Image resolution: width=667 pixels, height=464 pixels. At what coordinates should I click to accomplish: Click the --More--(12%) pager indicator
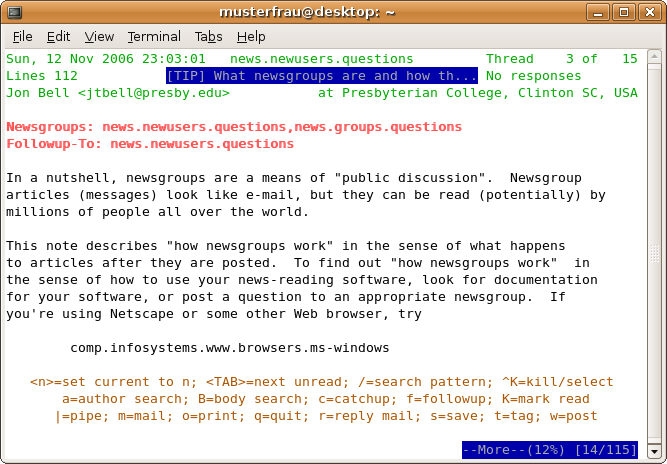pyautogui.click(x=549, y=450)
